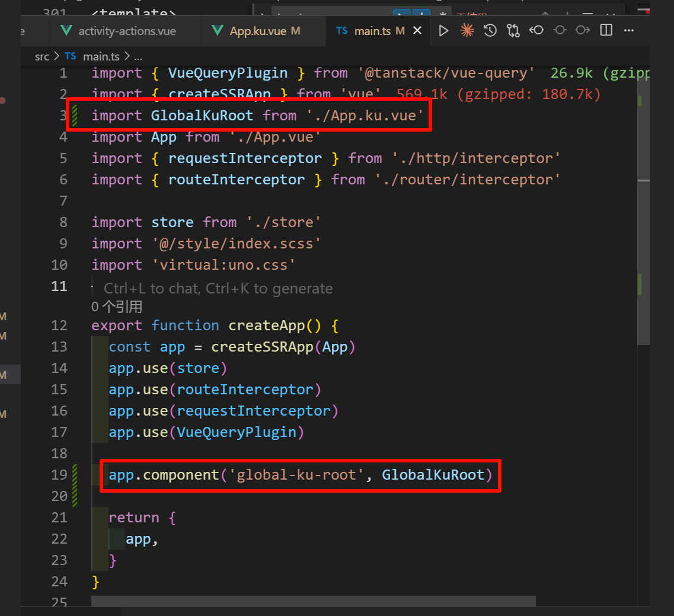The height and width of the screenshot is (616, 674).
Task: Click the orange starburst AI icon
Action: point(467,31)
